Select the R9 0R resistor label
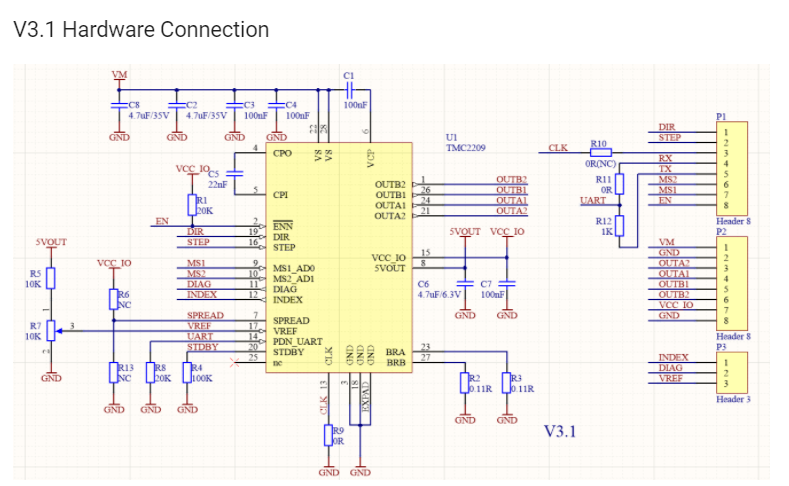The width and height of the screenshot is (789, 486). [338, 436]
